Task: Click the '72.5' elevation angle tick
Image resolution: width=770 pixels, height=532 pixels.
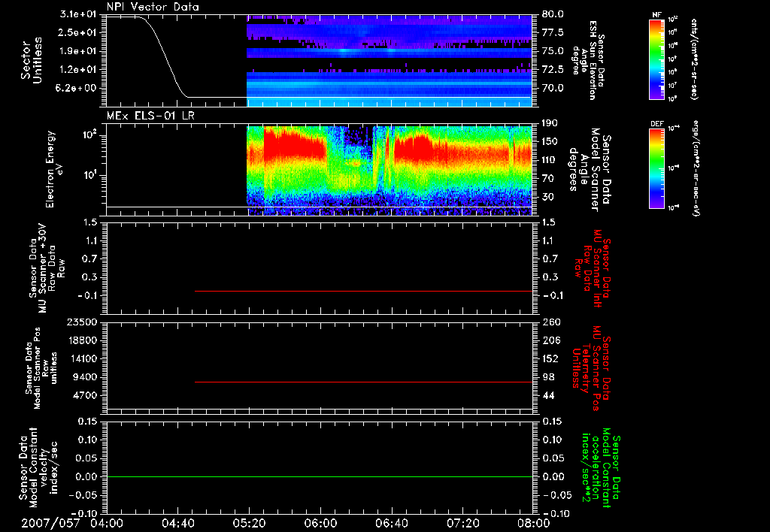Action: [x=553, y=69]
